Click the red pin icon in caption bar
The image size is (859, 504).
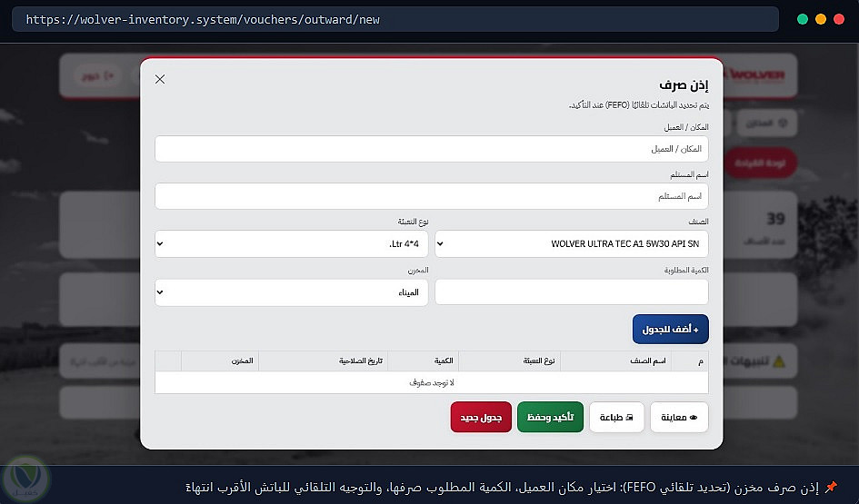tap(831, 487)
